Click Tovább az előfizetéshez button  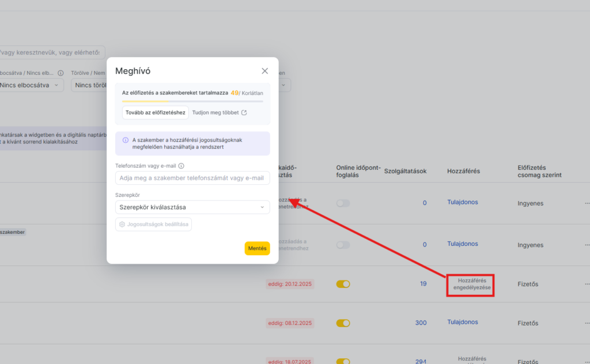156,113
